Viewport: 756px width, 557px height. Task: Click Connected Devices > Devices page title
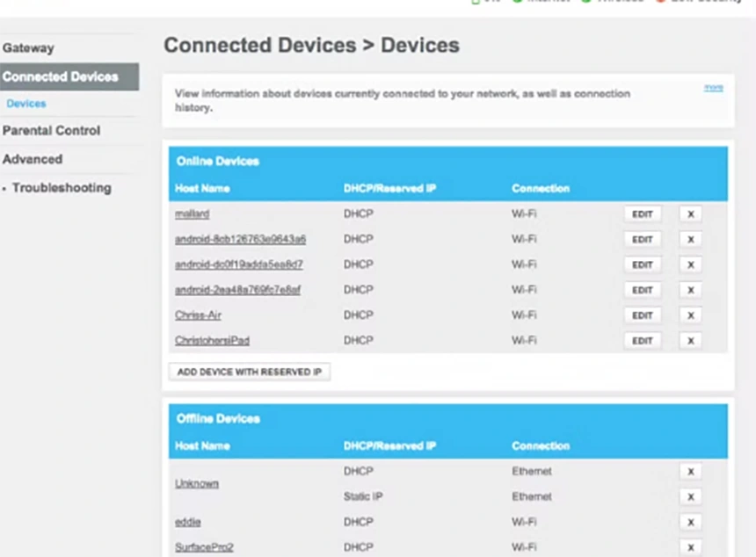[x=311, y=46]
